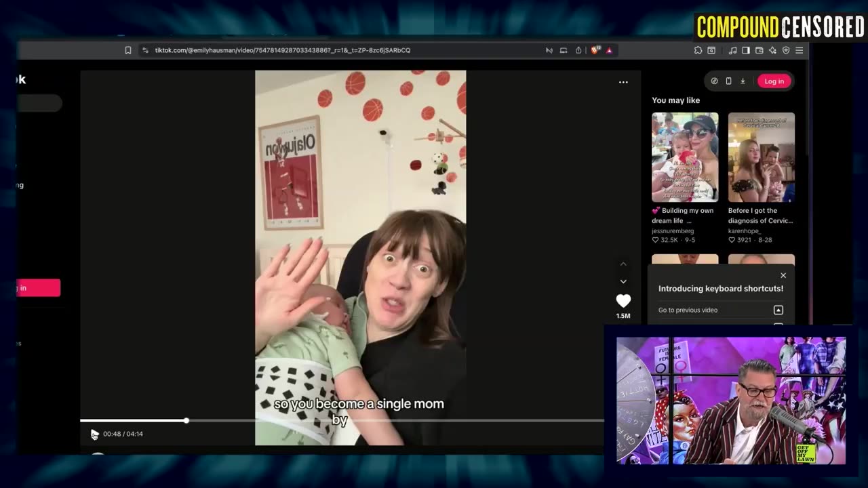Click the crossed-out icon left of the cast icon
The height and width of the screenshot is (488, 868).
549,50
